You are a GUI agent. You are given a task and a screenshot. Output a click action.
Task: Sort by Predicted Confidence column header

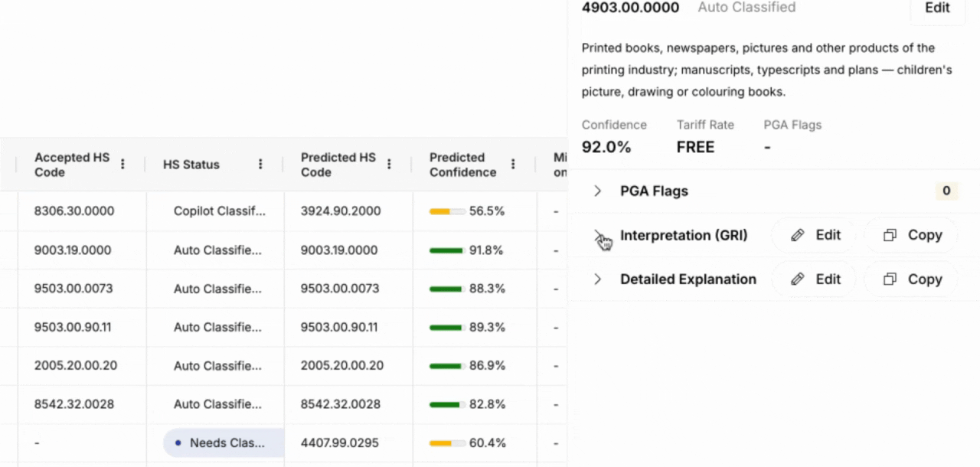[x=462, y=165]
